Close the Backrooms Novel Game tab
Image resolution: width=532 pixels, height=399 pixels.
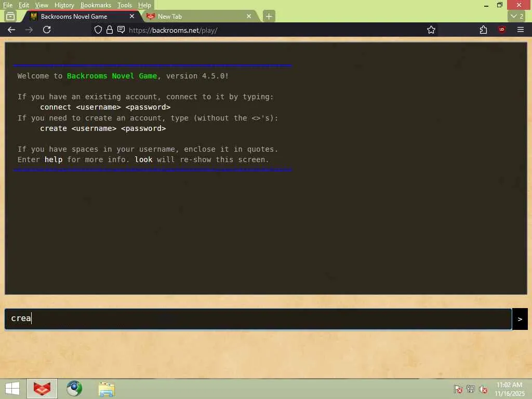132,16
